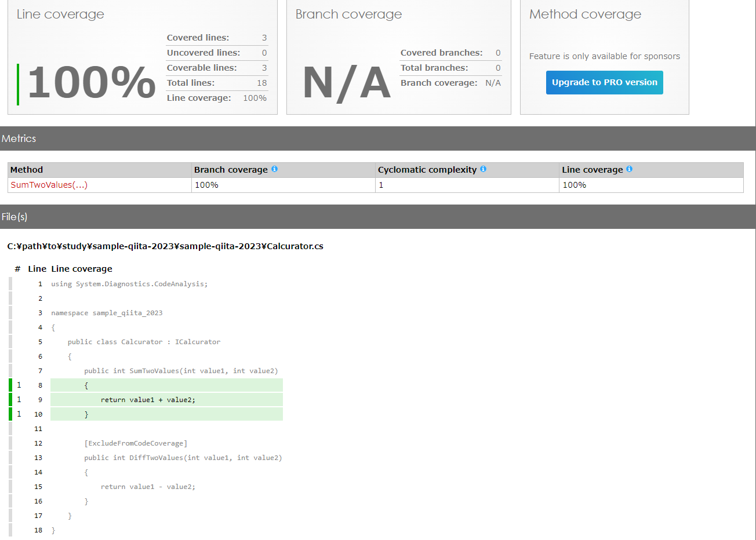Click the Uncovered lines: label
The image size is (756, 540).
coord(203,53)
